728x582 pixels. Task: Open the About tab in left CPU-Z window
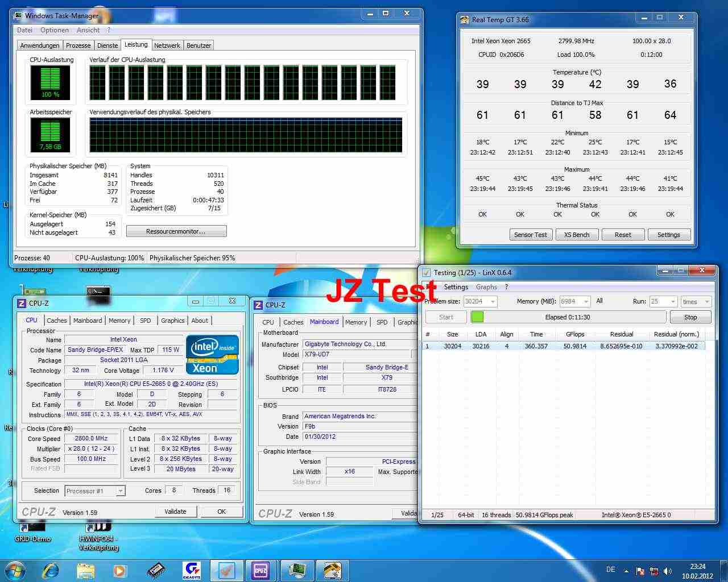tap(200, 321)
